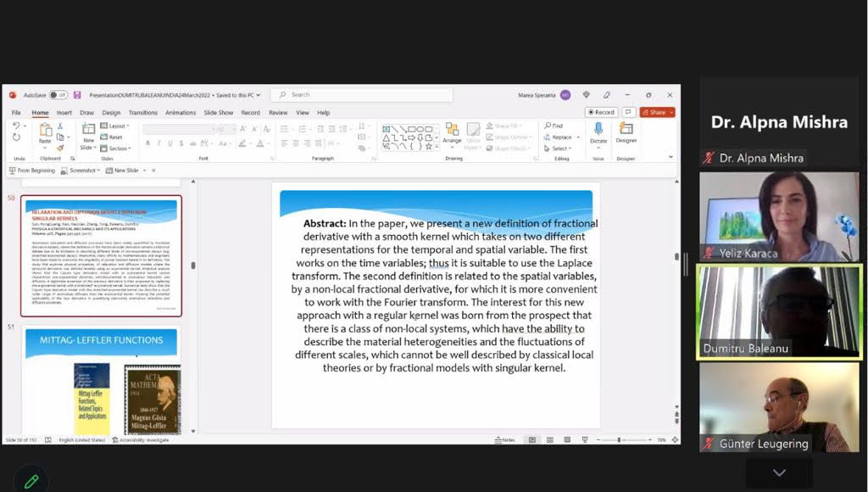This screenshot has width=868, height=492.
Task: Click the zoom slider in status bar
Action: (620, 439)
